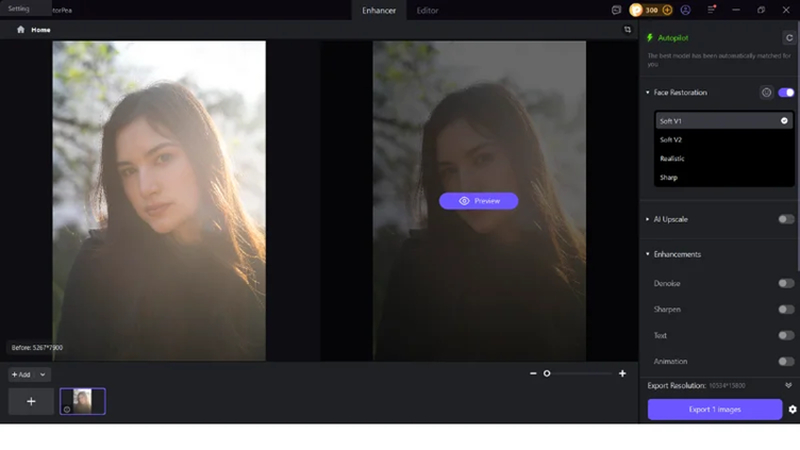This screenshot has width=800, height=450.
Task: Collapse the Enhancements section arrow
Action: tap(647, 254)
